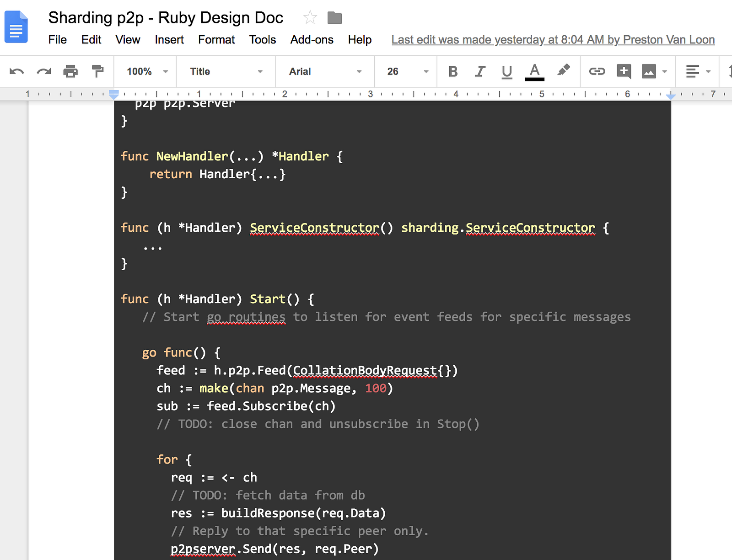
Task: Open the last edit history link
Action: 553,40
